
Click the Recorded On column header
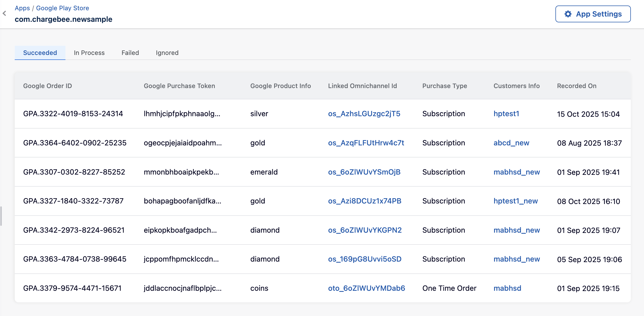coord(576,86)
